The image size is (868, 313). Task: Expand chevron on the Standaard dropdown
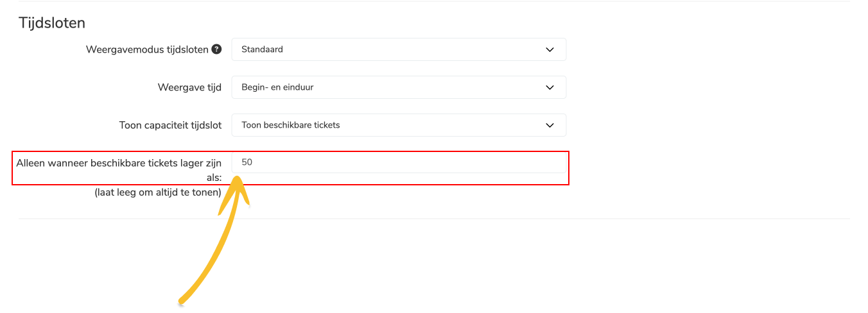pos(550,49)
